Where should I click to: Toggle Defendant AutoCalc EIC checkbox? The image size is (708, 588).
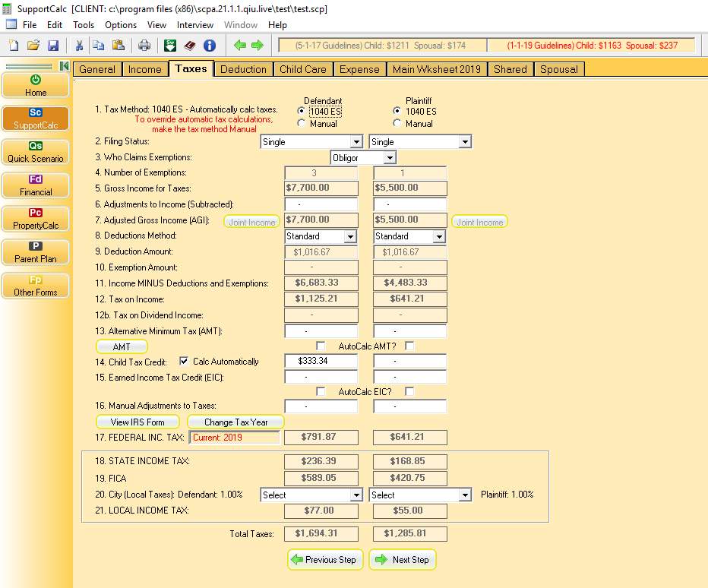[x=321, y=391]
